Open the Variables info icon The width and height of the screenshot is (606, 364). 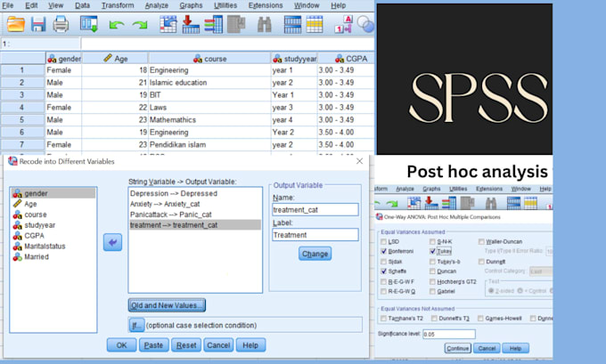point(213,24)
